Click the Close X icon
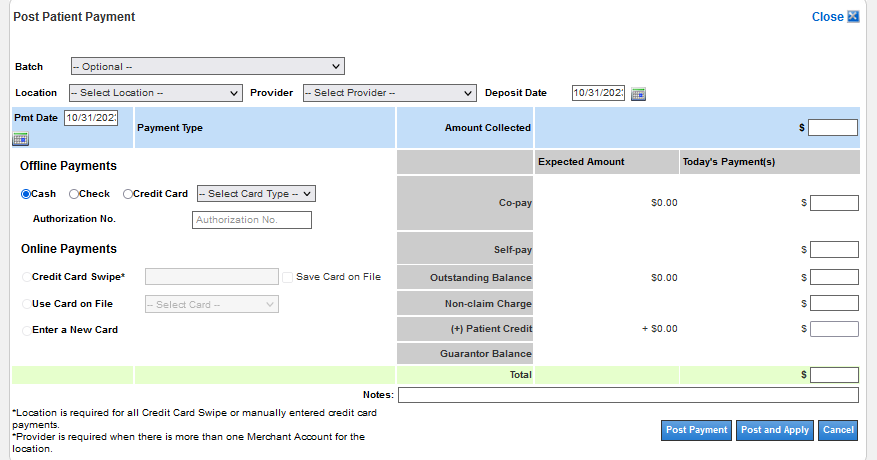 pos(853,17)
